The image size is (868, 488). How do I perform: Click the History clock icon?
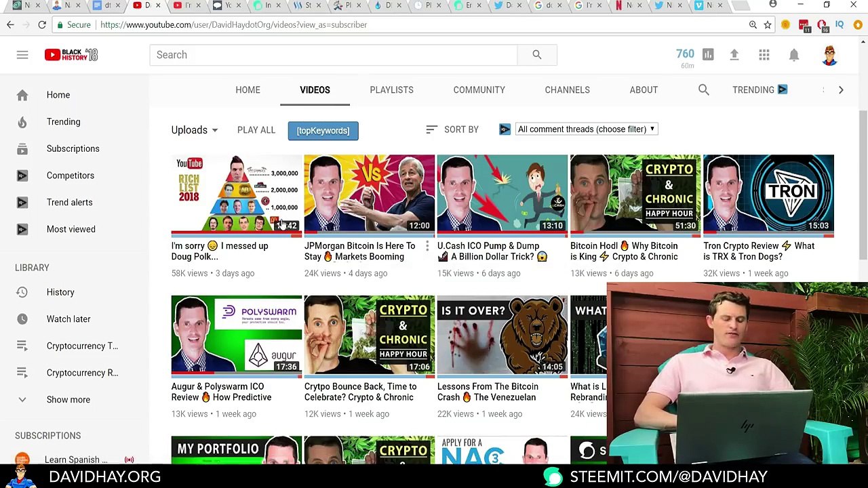click(x=22, y=292)
